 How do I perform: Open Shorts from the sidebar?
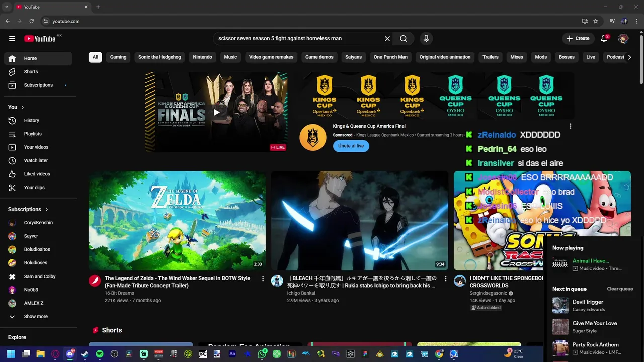click(38, 72)
